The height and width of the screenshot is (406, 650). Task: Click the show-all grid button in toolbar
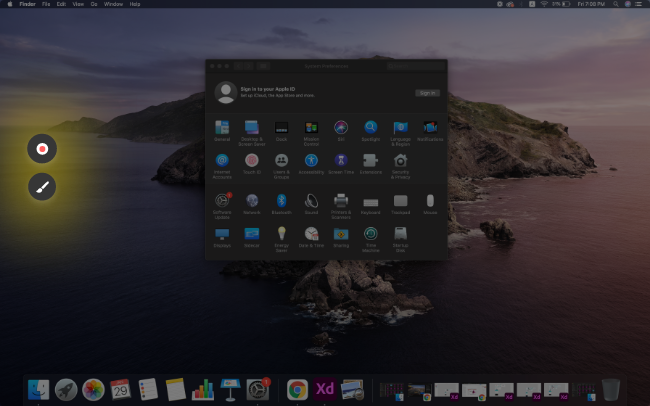tap(263, 66)
